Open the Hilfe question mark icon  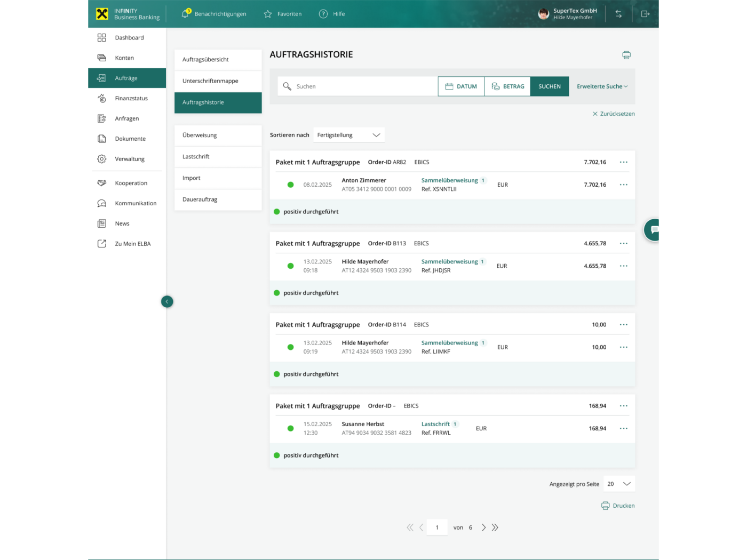[x=323, y=14]
